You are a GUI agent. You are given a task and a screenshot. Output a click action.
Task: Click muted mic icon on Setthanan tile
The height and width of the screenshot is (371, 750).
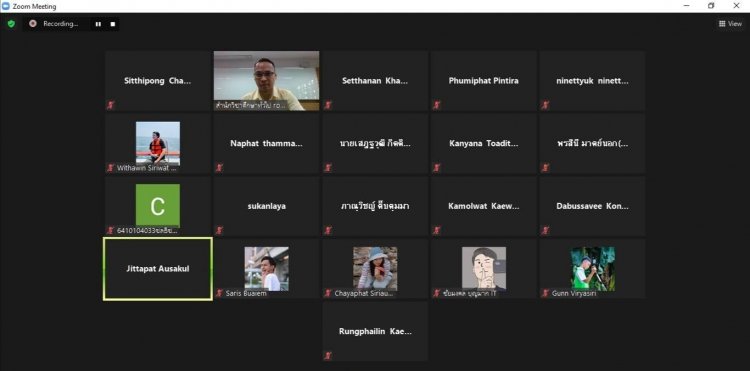click(x=328, y=105)
